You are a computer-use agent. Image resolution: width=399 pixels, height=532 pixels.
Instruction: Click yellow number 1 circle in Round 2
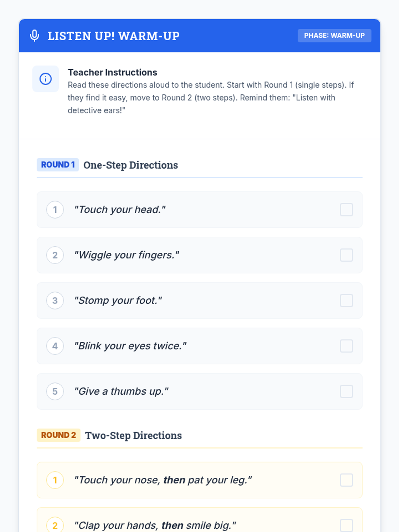pos(55,480)
